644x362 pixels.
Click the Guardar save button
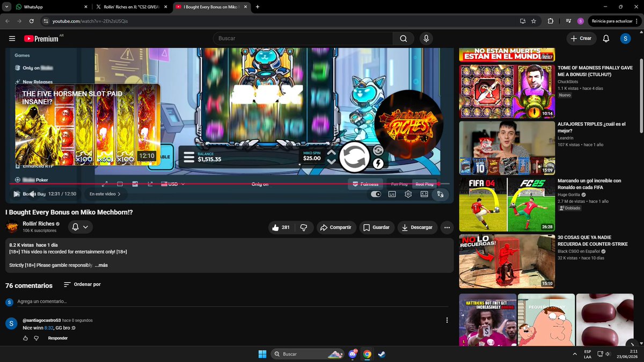[x=377, y=227]
